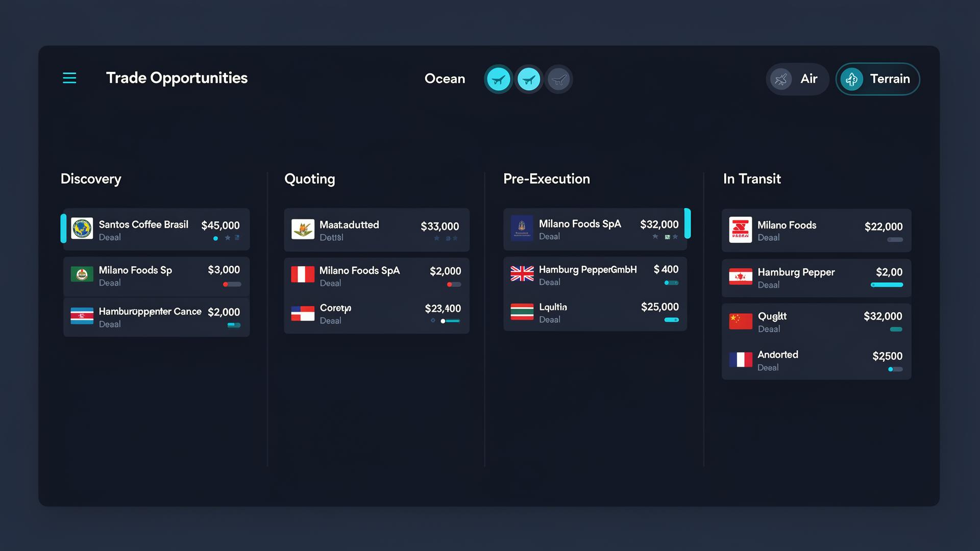The image size is (980, 551).
Task: Select the In Transit column header
Action: (751, 179)
